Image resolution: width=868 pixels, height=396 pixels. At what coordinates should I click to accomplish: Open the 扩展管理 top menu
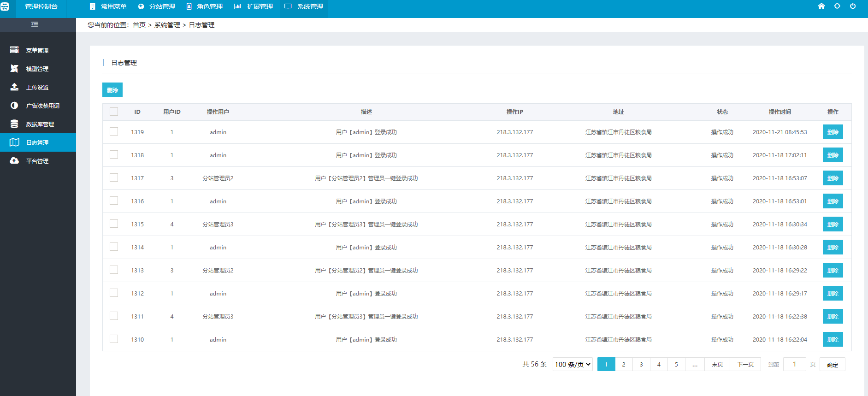point(254,6)
